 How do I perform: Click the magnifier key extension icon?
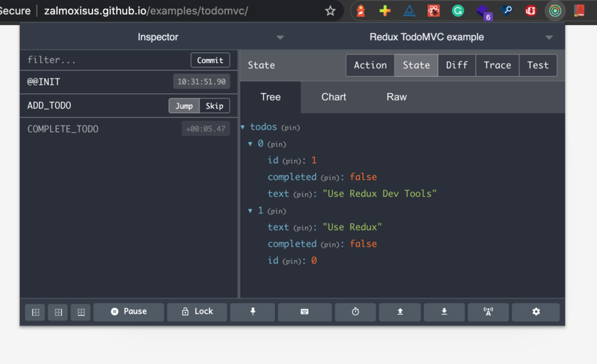(x=507, y=10)
